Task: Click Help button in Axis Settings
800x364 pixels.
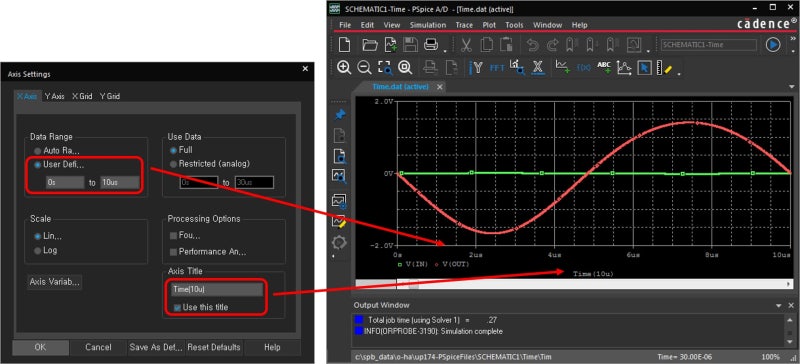Action: coord(272,347)
